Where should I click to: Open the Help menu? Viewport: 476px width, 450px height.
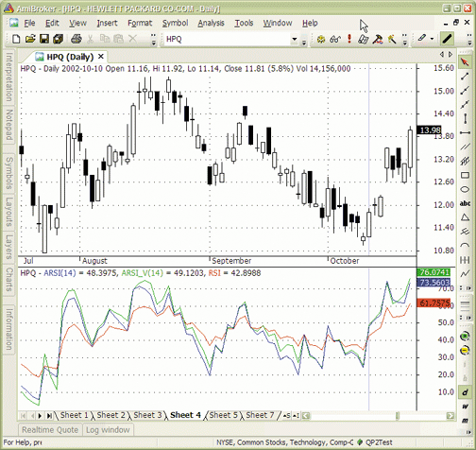click(310, 23)
